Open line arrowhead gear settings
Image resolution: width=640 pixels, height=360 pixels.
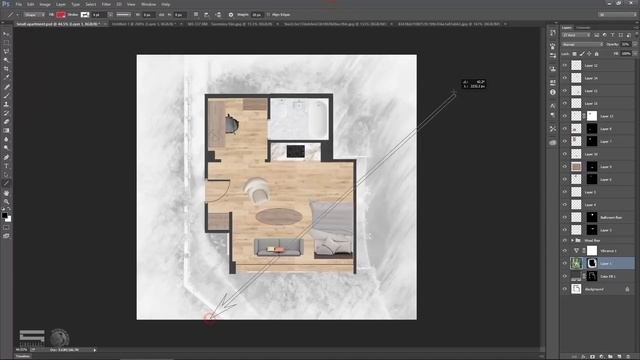point(231,15)
